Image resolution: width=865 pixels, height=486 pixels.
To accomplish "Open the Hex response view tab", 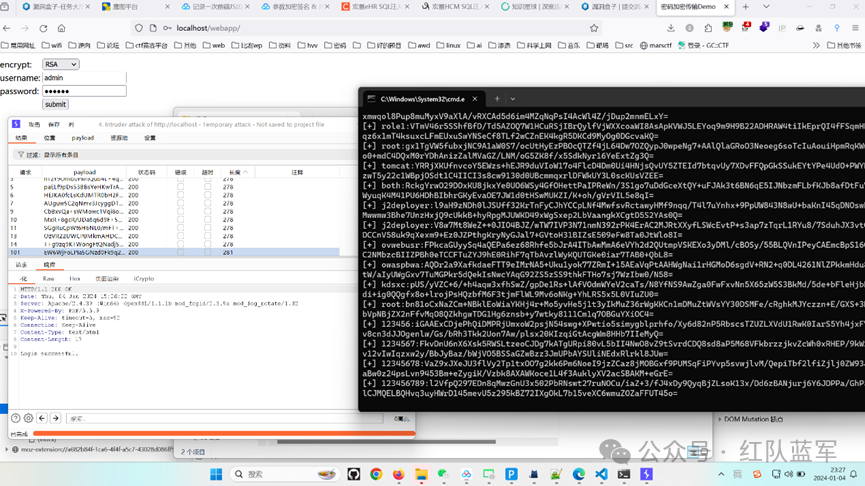I will 74,279.
